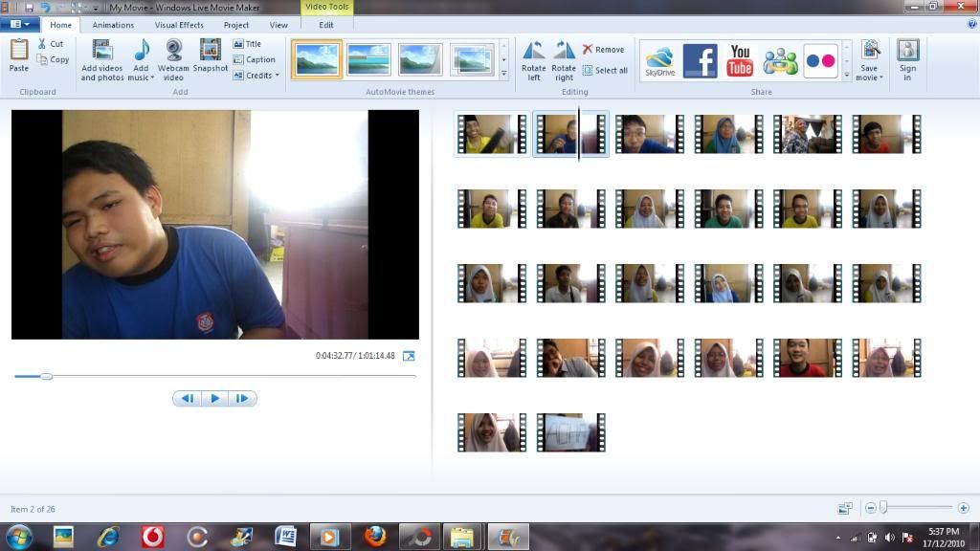
Task: Toggle full screen preview
Action: click(x=409, y=356)
